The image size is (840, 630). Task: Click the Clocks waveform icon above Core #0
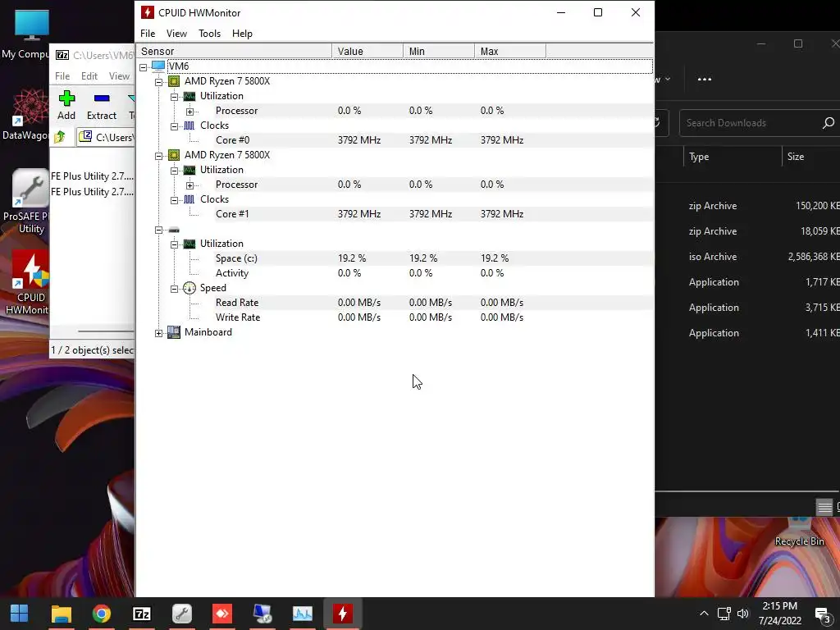point(189,126)
